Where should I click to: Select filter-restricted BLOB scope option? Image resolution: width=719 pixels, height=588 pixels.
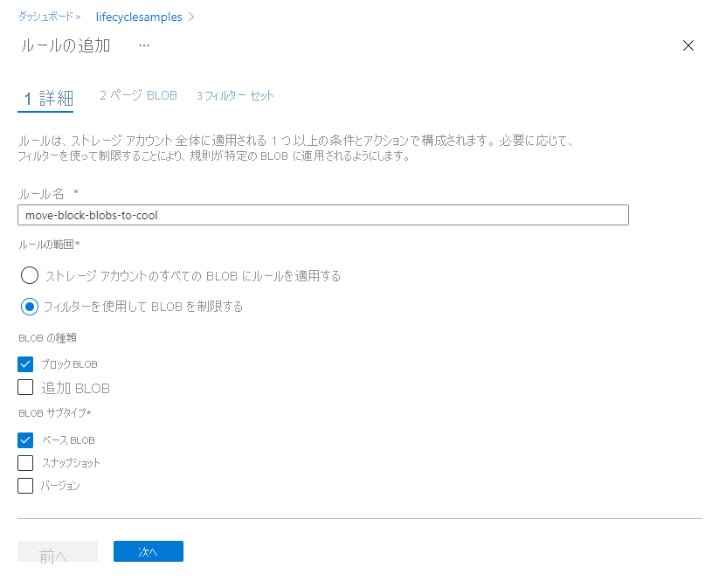click(x=29, y=306)
